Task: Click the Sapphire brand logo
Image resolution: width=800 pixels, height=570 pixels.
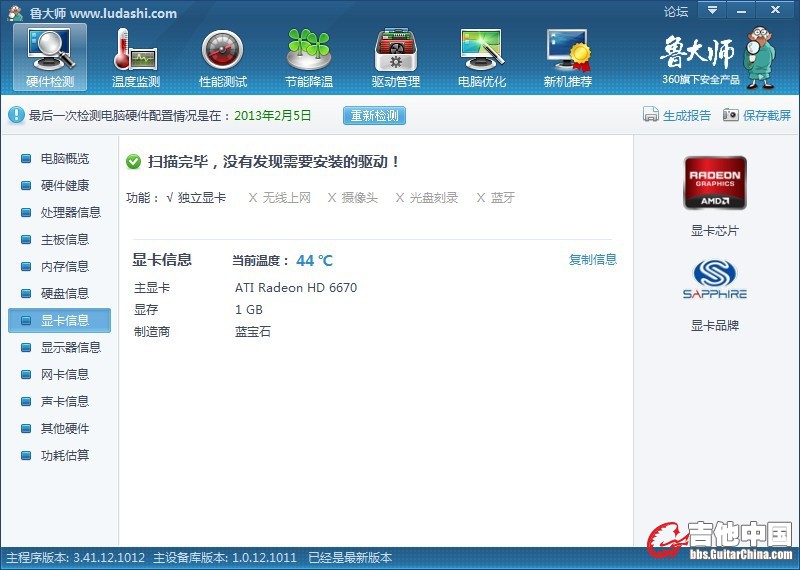Action: [x=714, y=280]
